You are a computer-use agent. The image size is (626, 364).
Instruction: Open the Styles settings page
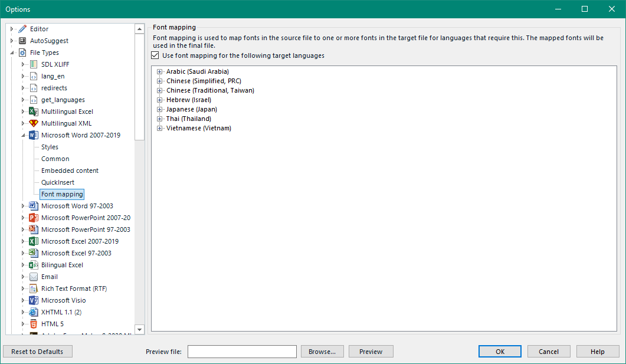coord(50,147)
